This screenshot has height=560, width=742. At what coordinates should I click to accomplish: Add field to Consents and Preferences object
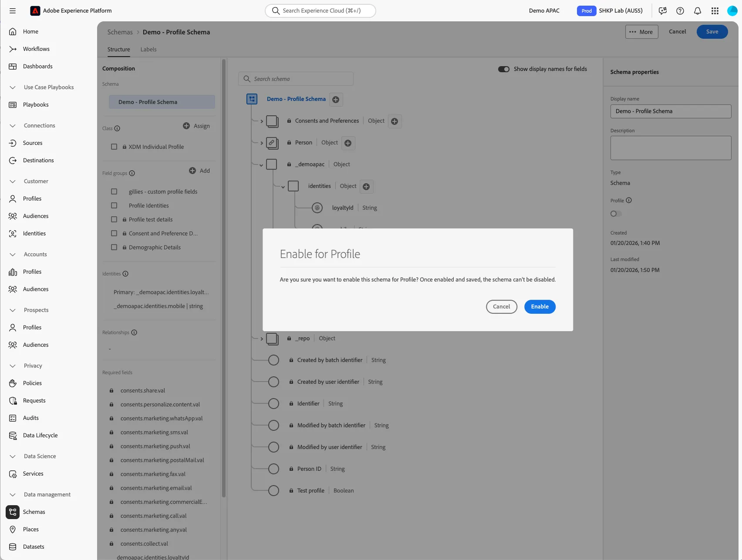pyautogui.click(x=395, y=121)
